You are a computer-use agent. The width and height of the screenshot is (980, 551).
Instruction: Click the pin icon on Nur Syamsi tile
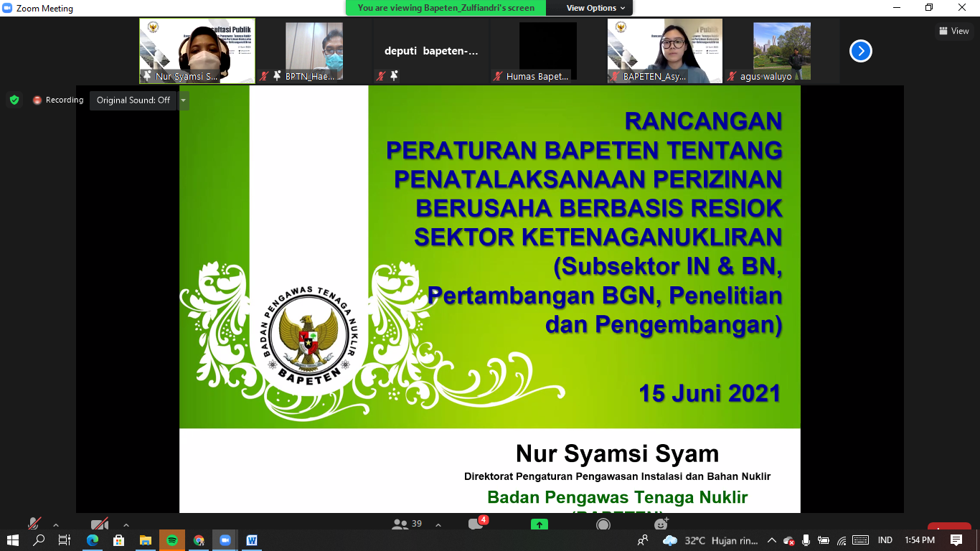(147, 76)
